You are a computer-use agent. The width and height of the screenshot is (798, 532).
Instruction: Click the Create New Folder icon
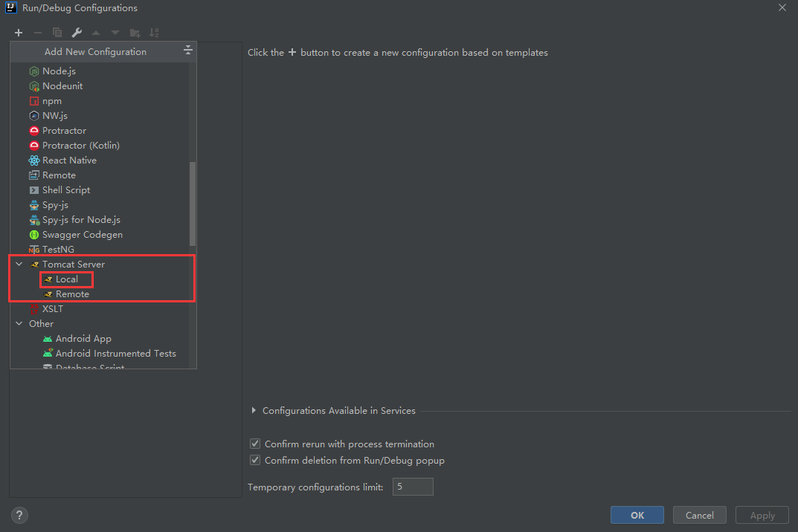pos(135,33)
